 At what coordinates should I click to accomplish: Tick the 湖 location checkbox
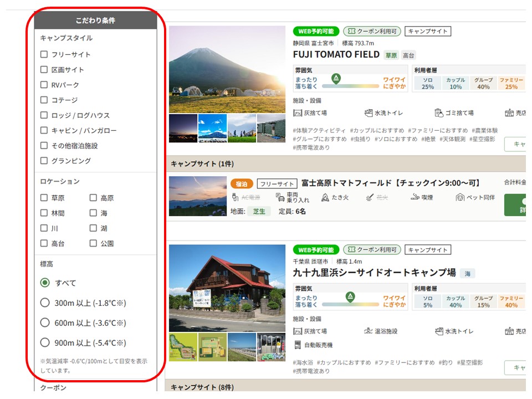(x=93, y=228)
